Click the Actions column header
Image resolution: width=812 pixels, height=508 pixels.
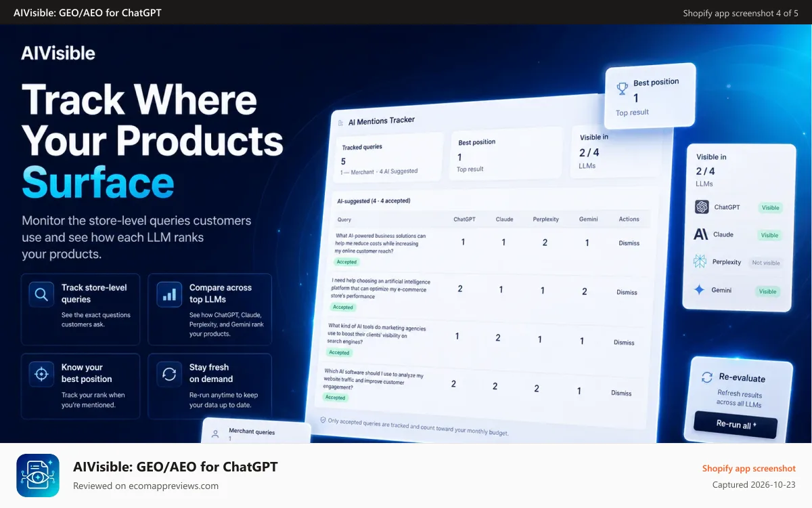pyautogui.click(x=629, y=219)
